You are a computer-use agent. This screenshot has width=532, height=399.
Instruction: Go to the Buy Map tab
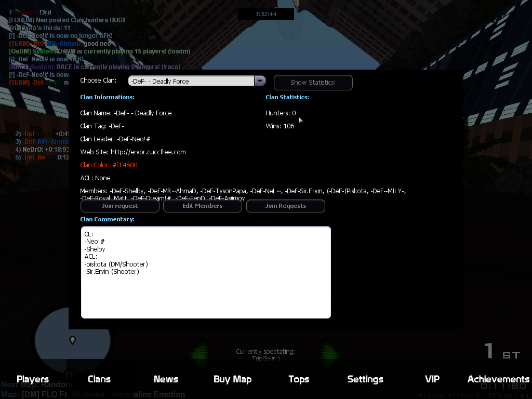point(232,379)
